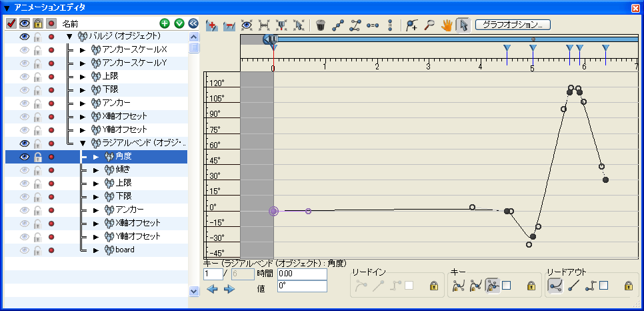Image resolution: width=644 pixels, height=311 pixels.
Task: Click the vertical align points icon
Action: click(x=390, y=25)
